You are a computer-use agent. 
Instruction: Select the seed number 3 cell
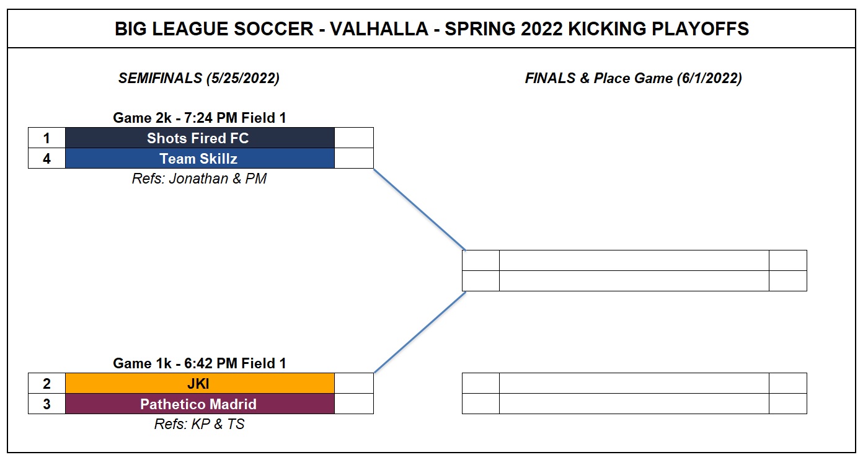[x=46, y=404]
